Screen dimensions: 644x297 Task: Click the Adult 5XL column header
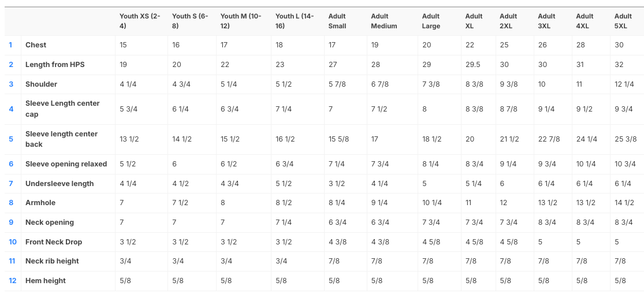[623, 21]
